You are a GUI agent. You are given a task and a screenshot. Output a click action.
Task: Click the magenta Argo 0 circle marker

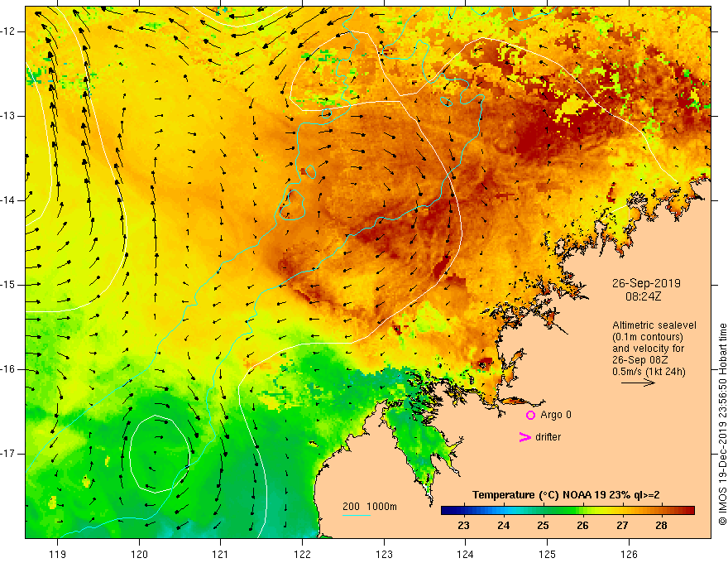pos(530,415)
